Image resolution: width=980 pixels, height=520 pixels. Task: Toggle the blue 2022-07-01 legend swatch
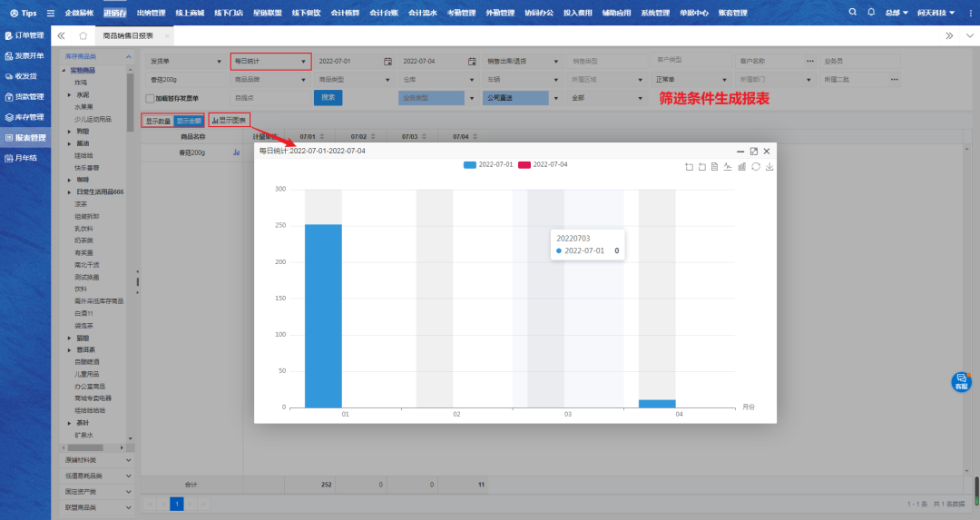coord(469,164)
